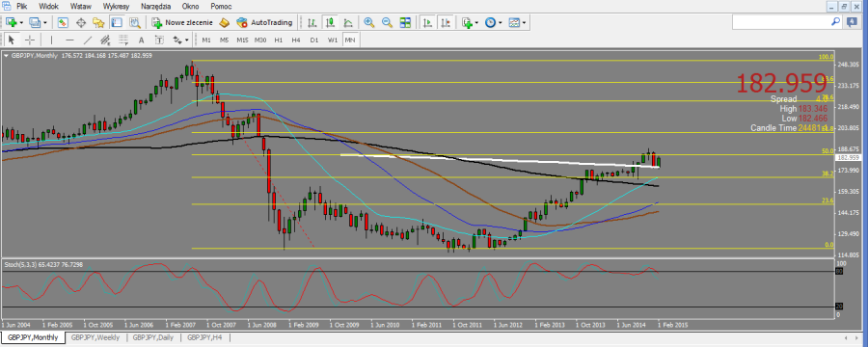Switch to the GBPJPY,Weekly chart tab
The width and height of the screenshot is (868, 347).
click(95, 337)
